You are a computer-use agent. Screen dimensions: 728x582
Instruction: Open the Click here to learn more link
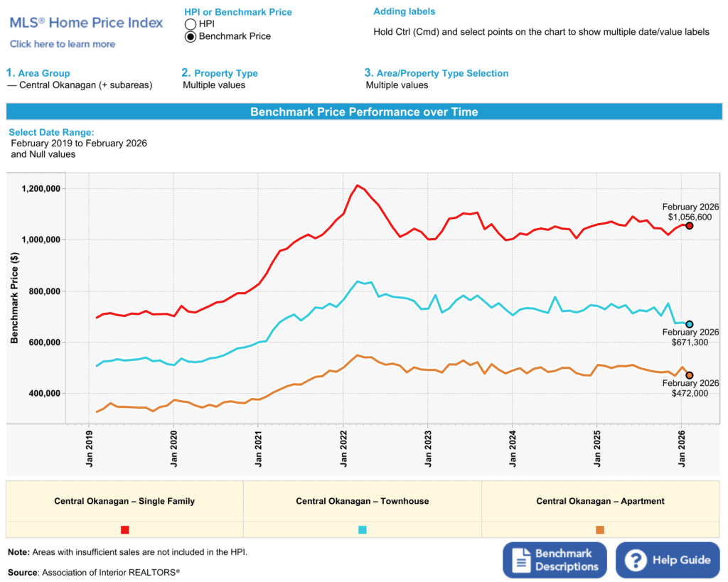63,44
